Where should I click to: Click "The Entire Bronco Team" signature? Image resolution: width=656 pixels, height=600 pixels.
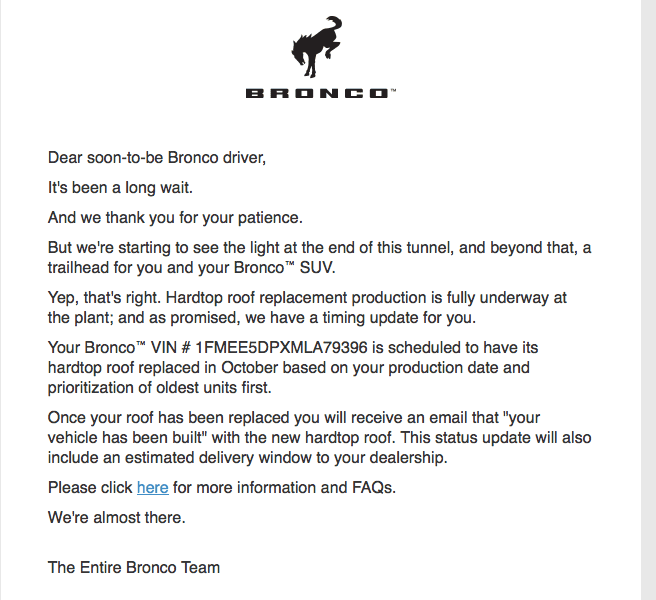tap(134, 568)
